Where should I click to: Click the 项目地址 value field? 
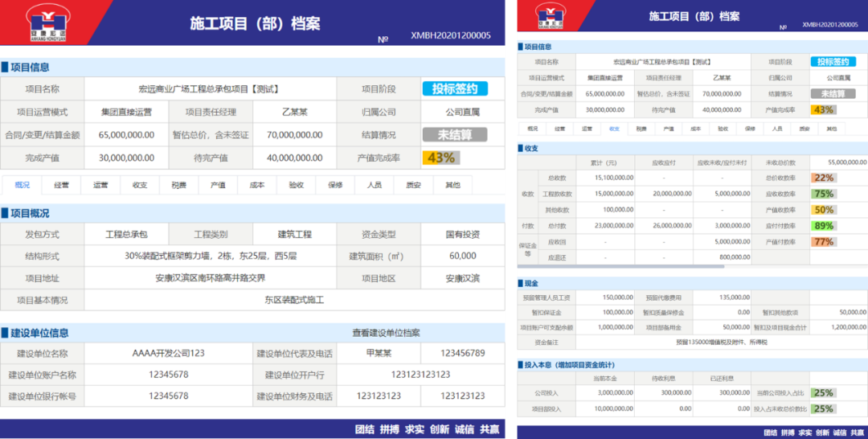point(210,278)
